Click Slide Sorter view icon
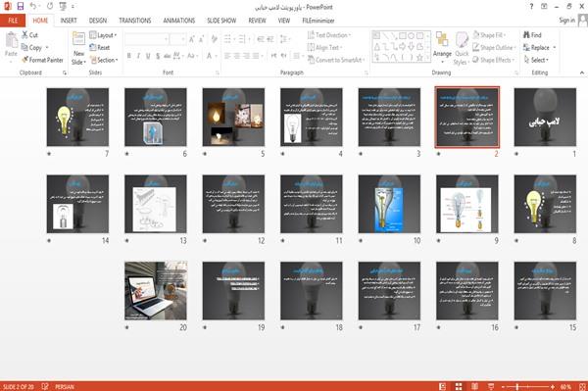588x391 pixels. pyautogui.click(x=459, y=386)
